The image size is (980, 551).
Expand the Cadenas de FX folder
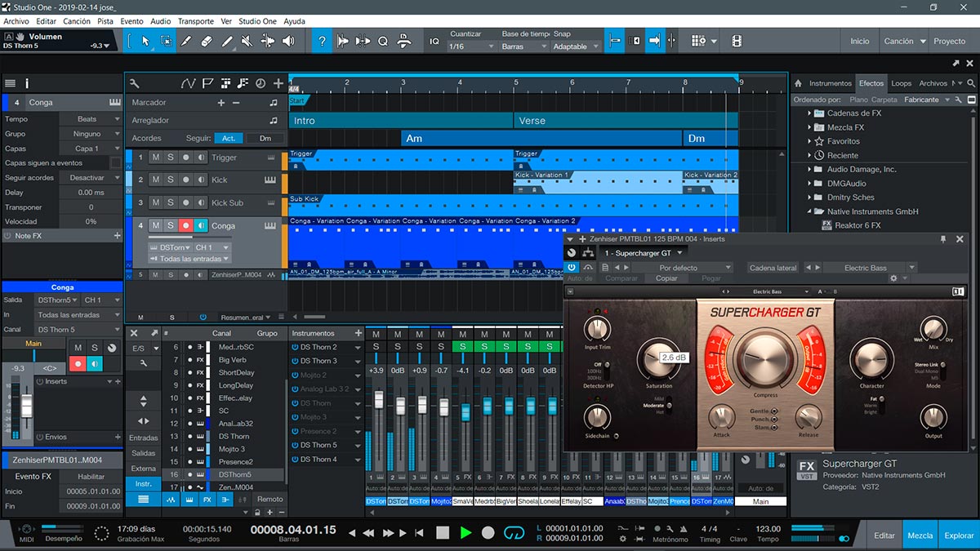[x=810, y=113]
